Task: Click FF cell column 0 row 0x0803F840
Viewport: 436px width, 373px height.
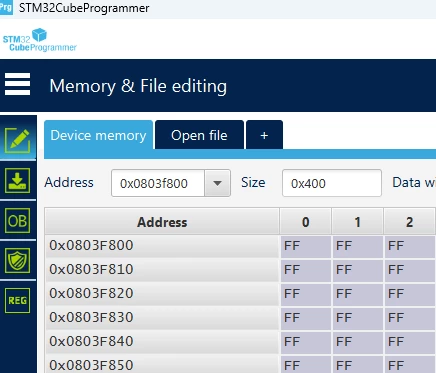Action: 306,342
